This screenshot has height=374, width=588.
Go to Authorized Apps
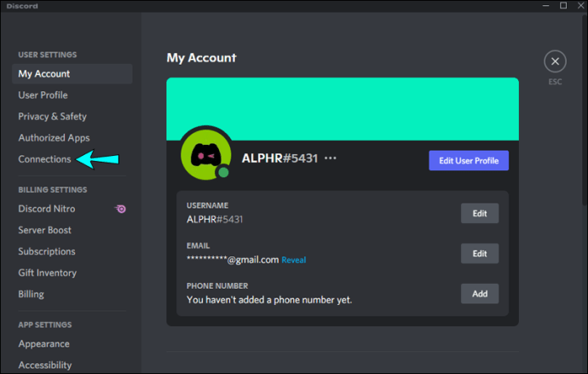tap(54, 138)
